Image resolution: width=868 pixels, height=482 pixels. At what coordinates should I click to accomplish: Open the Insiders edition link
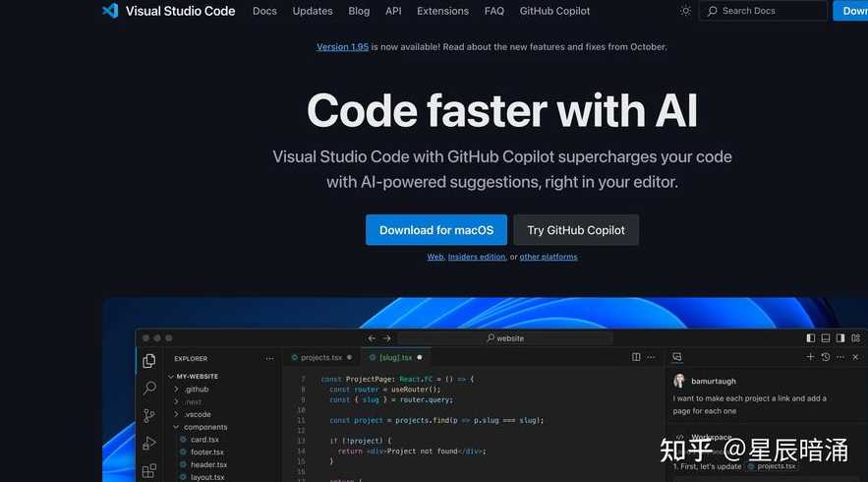477,257
